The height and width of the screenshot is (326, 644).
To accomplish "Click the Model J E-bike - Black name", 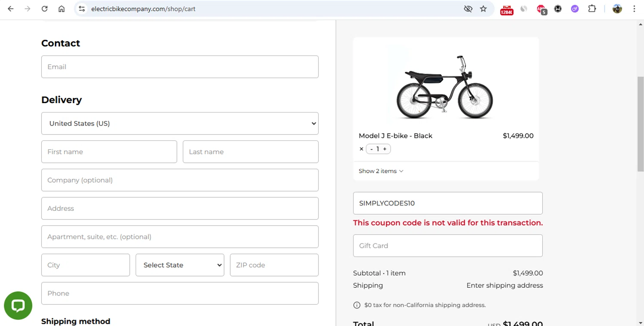I will click(x=395, y=136).
